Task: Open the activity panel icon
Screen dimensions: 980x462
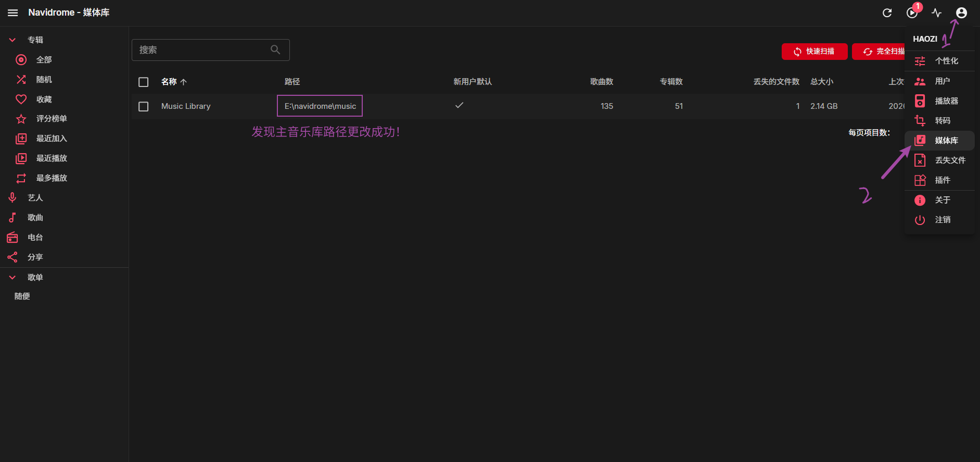Action: click(937, 13)
